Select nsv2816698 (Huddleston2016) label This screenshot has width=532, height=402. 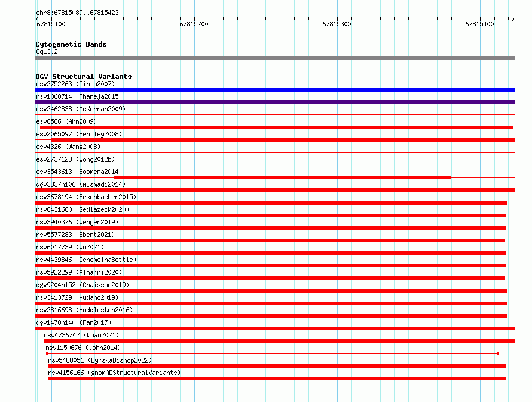click(x=84, y=310)
